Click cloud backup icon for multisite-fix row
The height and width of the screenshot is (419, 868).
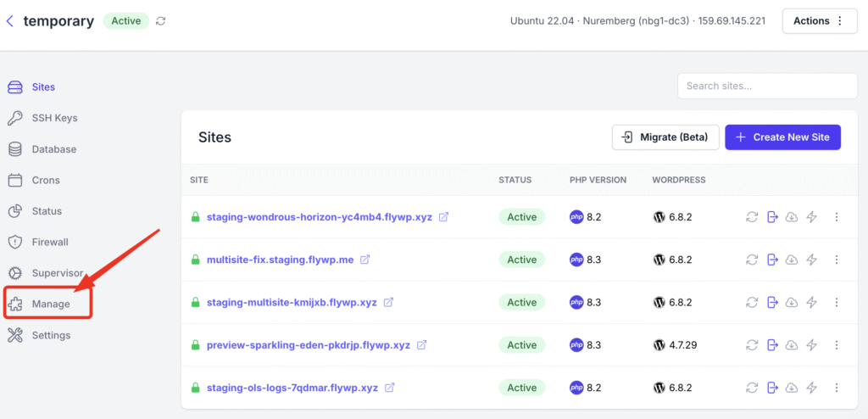(x=792, y=260)
